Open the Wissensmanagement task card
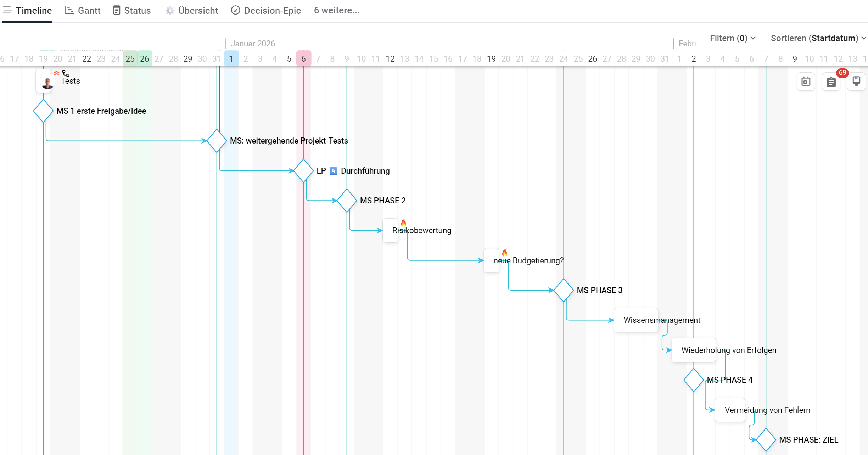The height and width of the screenshot is (455, 868). [x=636, y=320]
